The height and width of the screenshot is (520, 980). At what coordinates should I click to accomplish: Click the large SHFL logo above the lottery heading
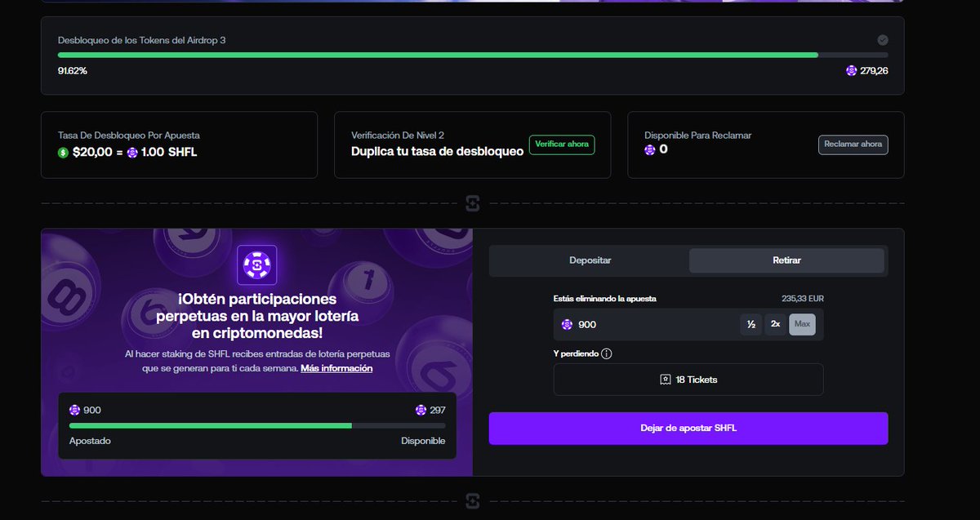257,264
